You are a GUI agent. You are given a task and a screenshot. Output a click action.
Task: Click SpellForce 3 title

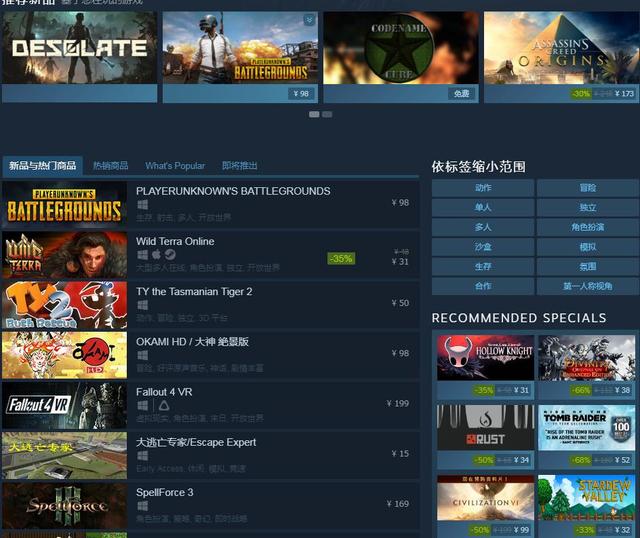click(x=164, y=492)
